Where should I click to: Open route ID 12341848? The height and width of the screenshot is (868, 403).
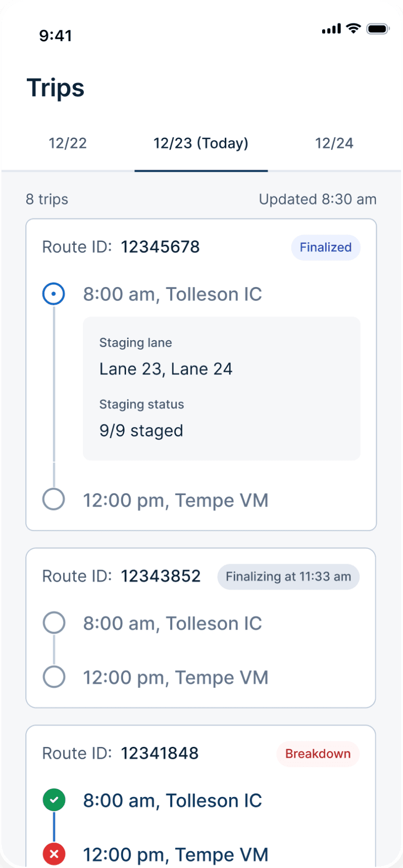point(160,753)
